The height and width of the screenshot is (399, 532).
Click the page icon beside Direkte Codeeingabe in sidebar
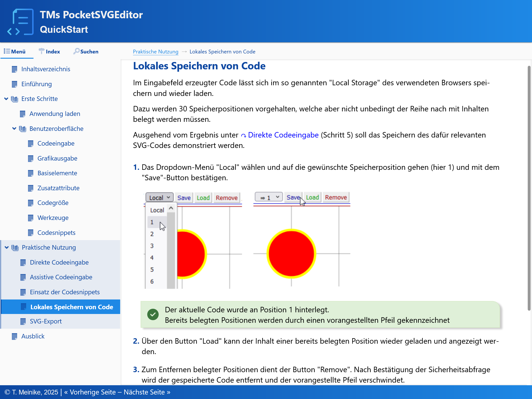[23, 262]
